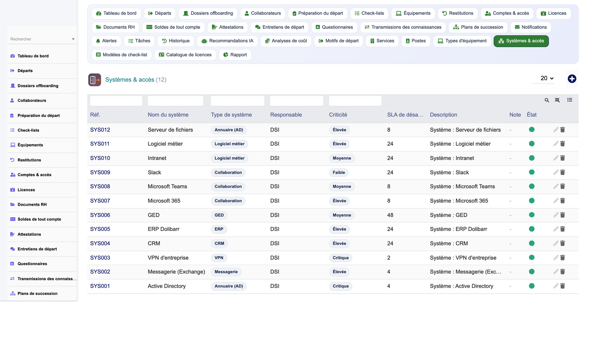The image size is (589, 364).
Task: Open Questionnaires in the left sidebar
Action: pos(42,264)
